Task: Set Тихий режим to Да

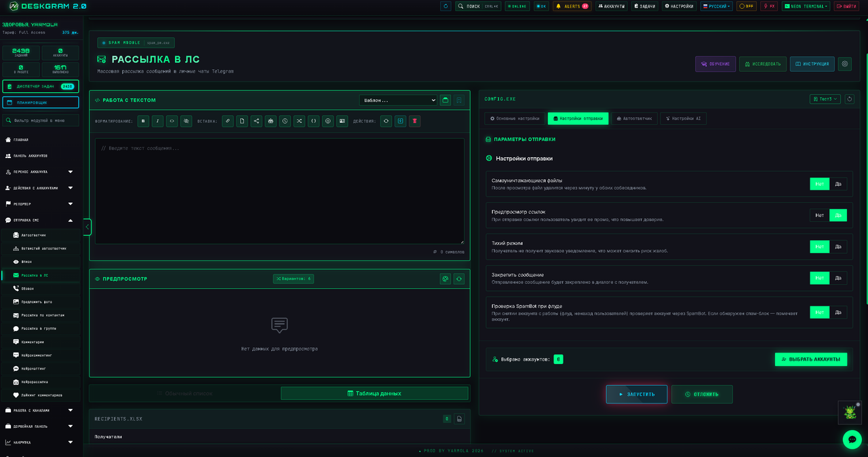Action: click(x=838, y=247)
